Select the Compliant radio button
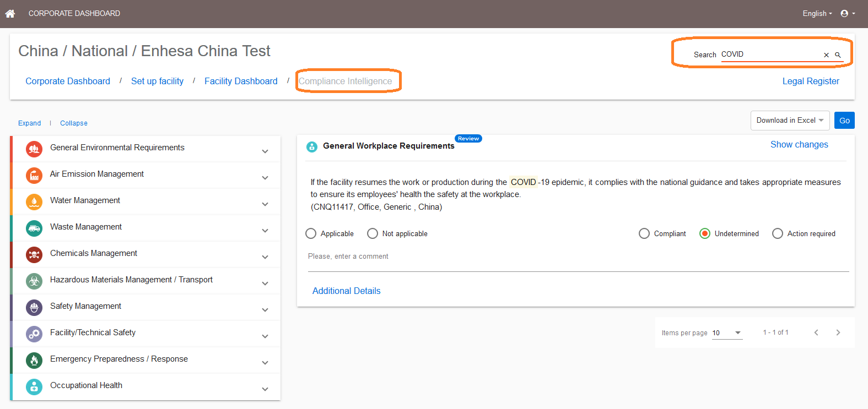The image size is (868, 409). click(644, 233)
